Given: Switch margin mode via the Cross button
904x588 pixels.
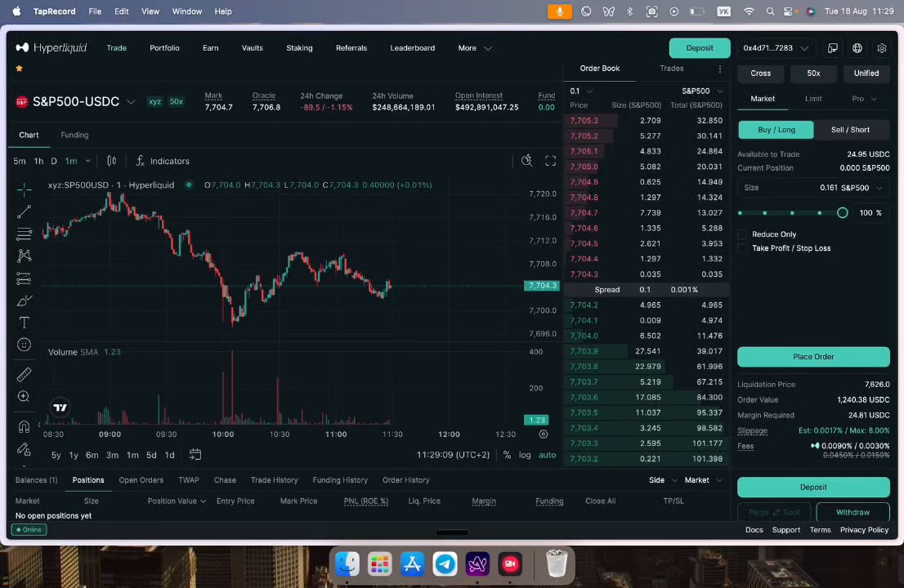Looking at the screenshot, I should click(760, 73).
